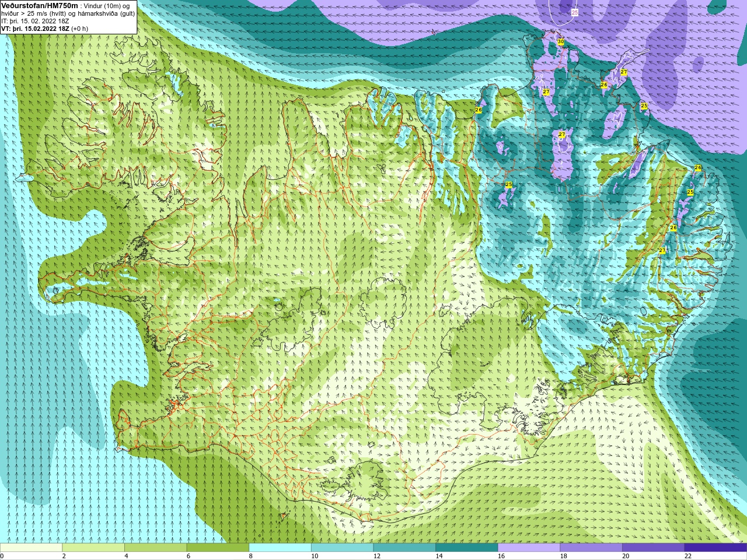Image resolution: width=747 pixels, height=560 pixels.
Task: Click the legend scale value 20
Action: 626,556
